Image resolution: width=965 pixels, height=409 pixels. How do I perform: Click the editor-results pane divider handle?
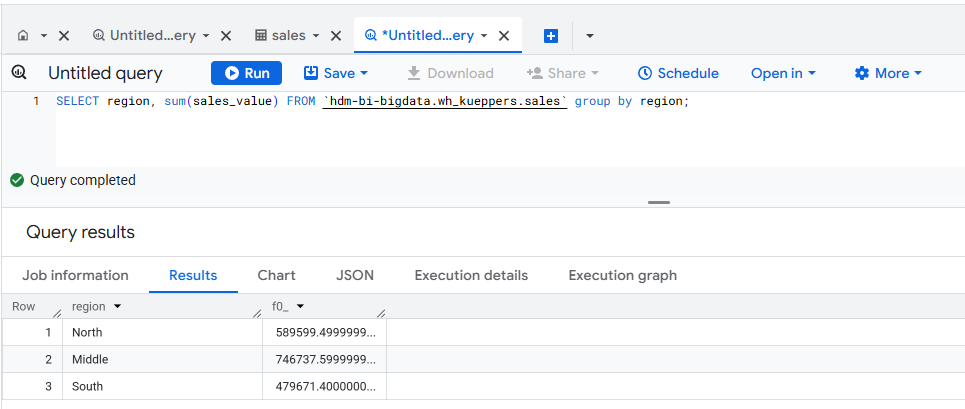[x=659, y=202]
